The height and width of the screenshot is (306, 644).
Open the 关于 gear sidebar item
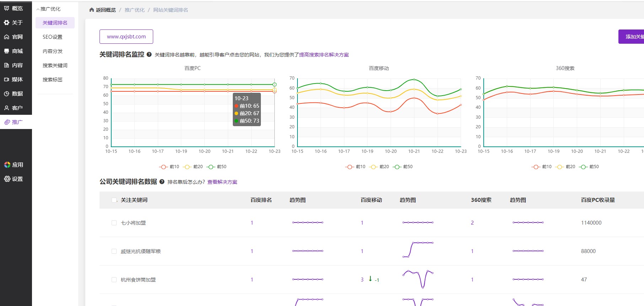[x=16, y=22]
